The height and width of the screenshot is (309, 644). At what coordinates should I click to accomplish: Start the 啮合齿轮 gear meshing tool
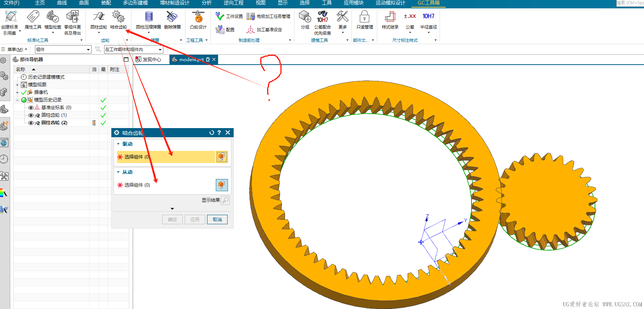pyautogui.click(x=118, y=17)
